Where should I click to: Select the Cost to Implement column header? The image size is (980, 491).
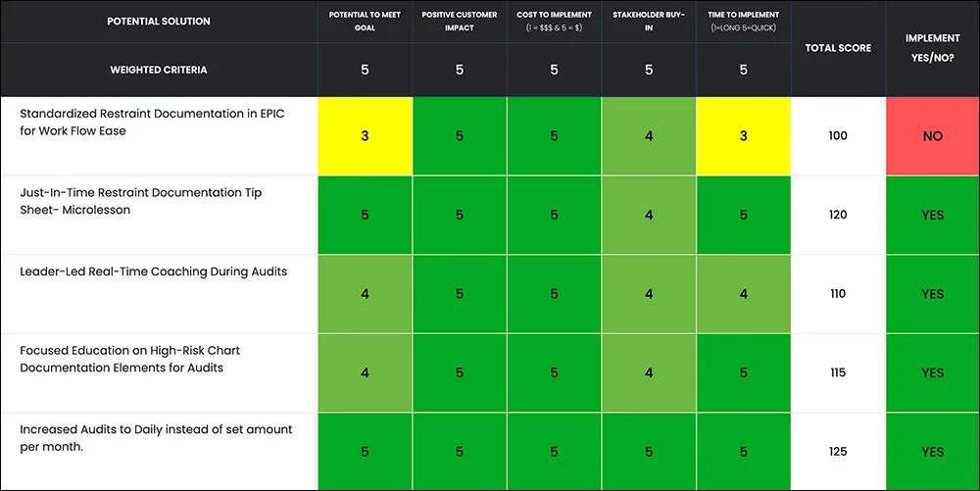[554, 22]
